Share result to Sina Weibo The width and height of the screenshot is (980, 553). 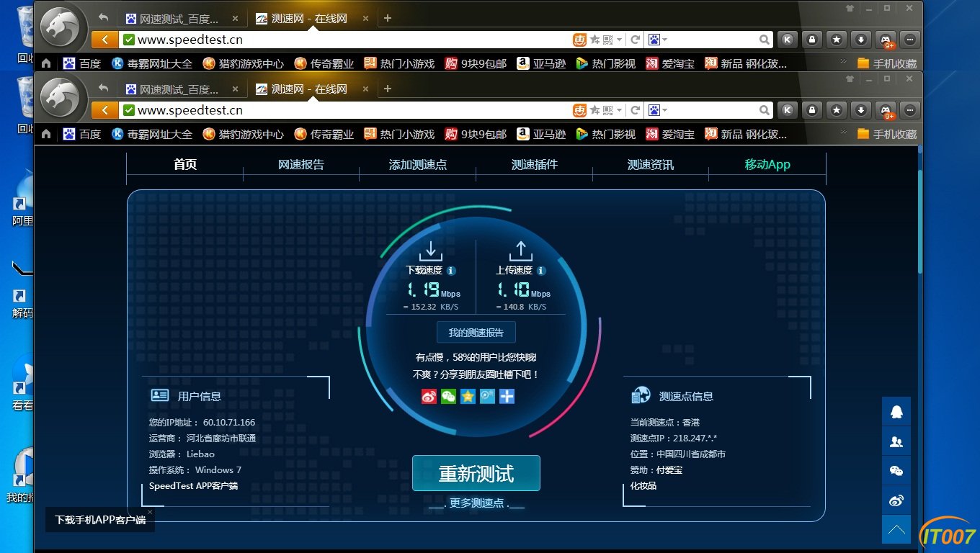pos(429,396)
